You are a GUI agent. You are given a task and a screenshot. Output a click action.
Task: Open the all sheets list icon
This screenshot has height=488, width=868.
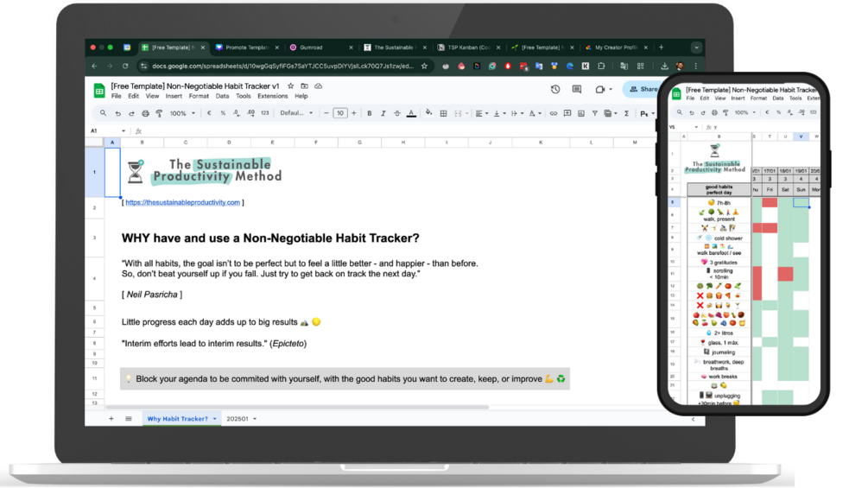coord(129,419)
